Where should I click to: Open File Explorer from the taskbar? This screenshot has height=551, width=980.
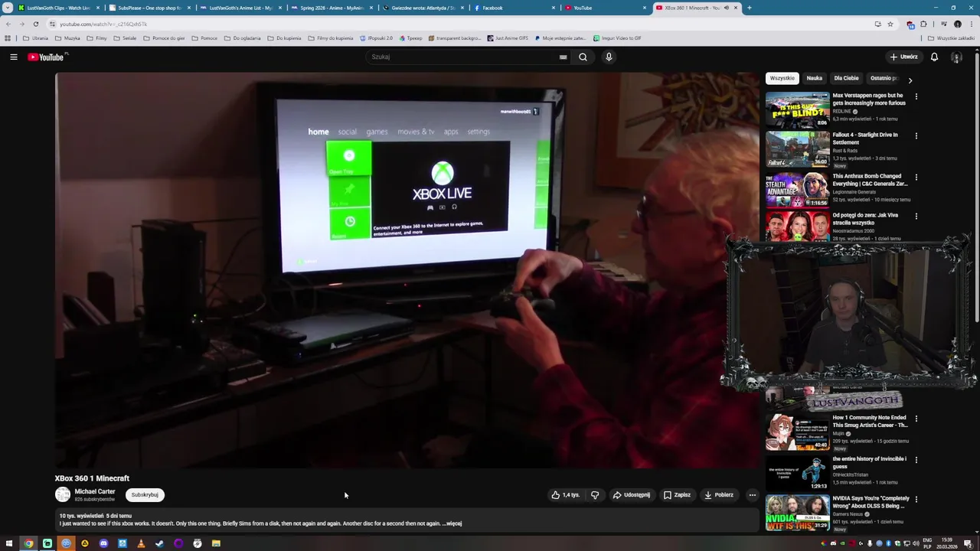coord(216,543)
